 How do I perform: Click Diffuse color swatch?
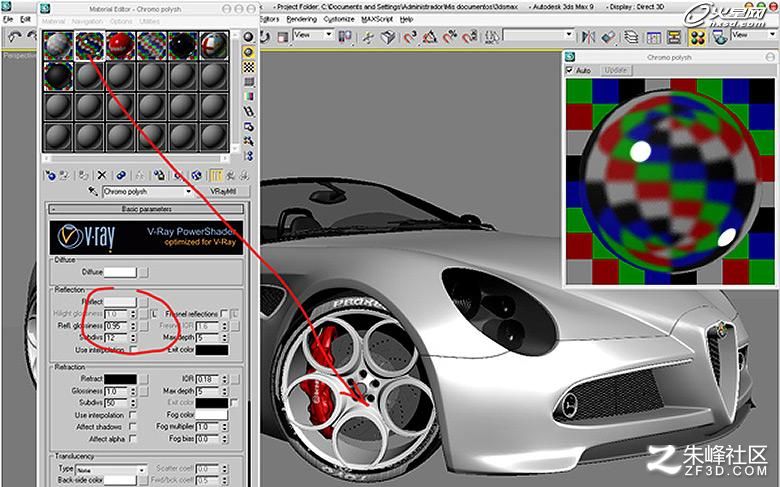(x=119, y=272)
